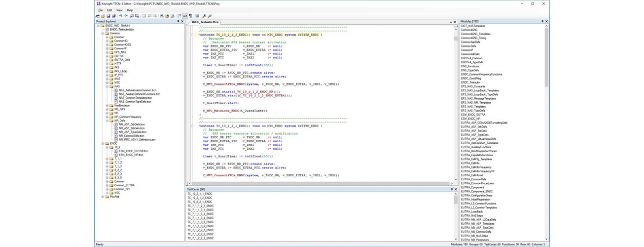The image size is (644, 247).
Task: Click the Undo arrow in the toolbar
Action: [120, 16]
